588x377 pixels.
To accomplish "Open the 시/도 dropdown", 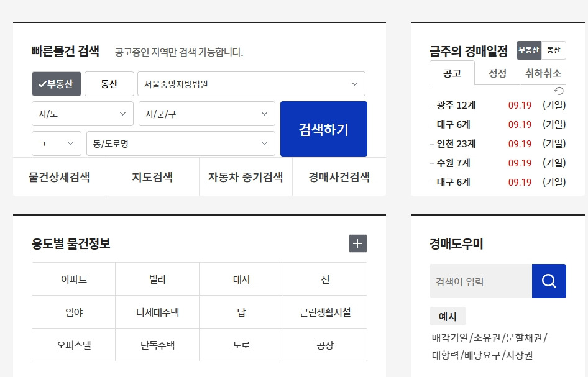I will click(83, 114).
